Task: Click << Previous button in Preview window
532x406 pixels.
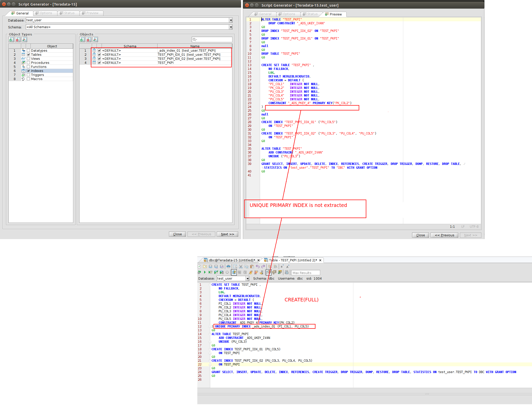Action: [x=444, y=235]
